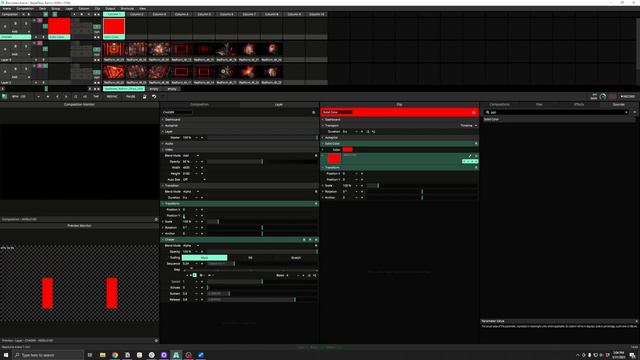Switch to the Layer properties tab
This screenshot has width=640, height=360.
click(279, 104)
